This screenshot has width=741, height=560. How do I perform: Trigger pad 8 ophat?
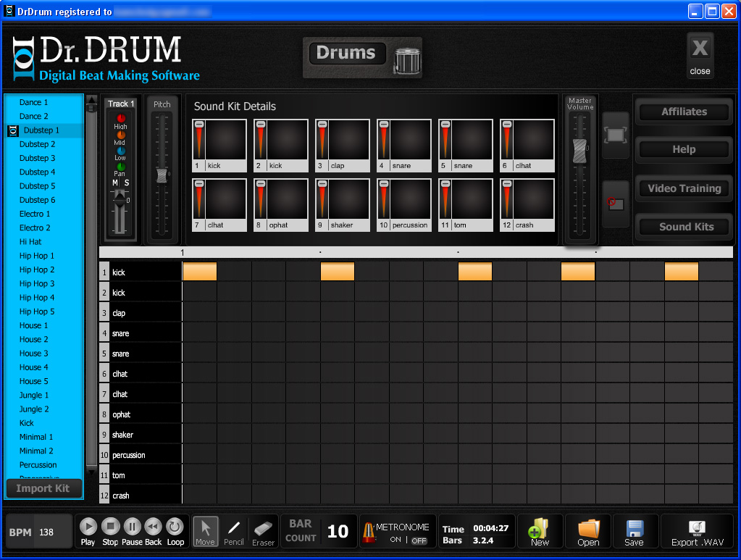pyautogui.click(x=288, y=199)
